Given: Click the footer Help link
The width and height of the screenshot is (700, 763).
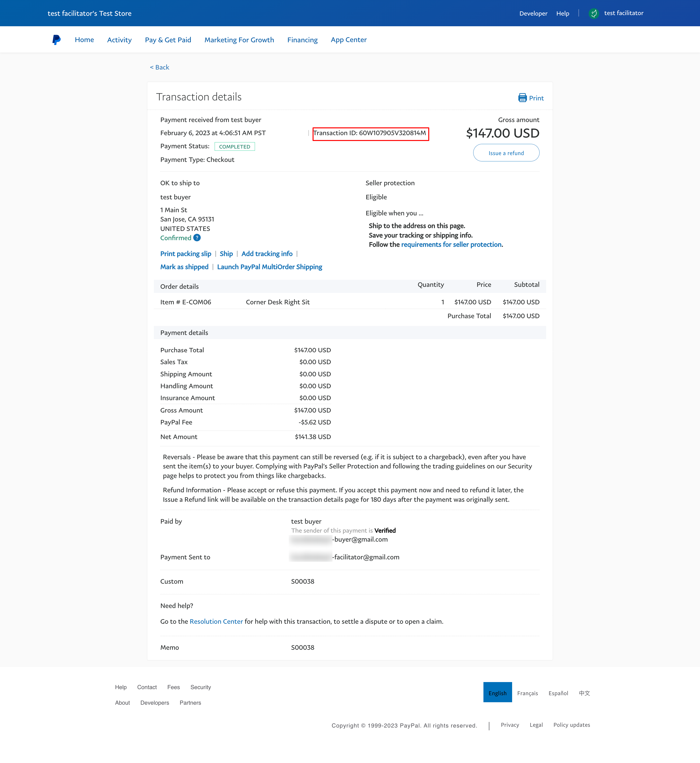Looking at the screenshot, I should click(121, 687).
